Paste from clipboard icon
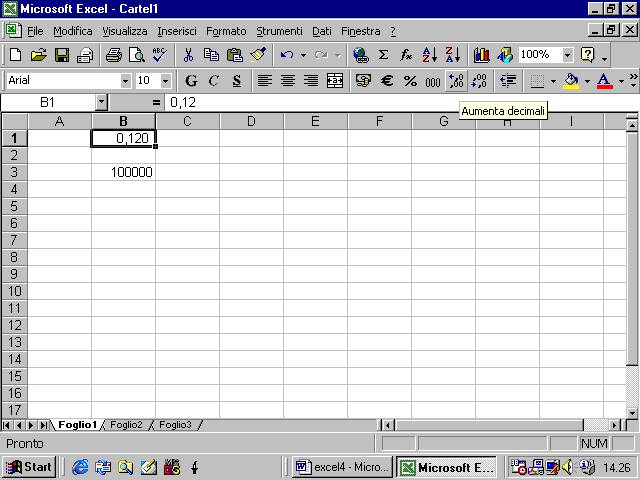 [235, 55]
